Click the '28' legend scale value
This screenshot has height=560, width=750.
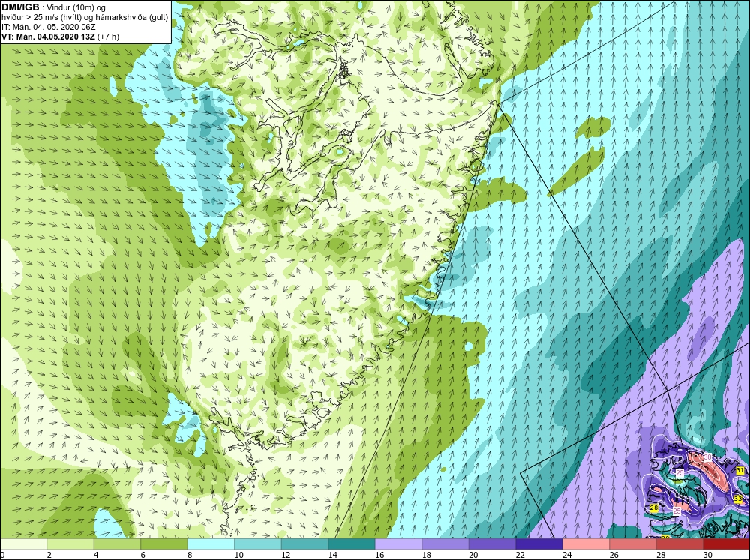coord(661,555)
